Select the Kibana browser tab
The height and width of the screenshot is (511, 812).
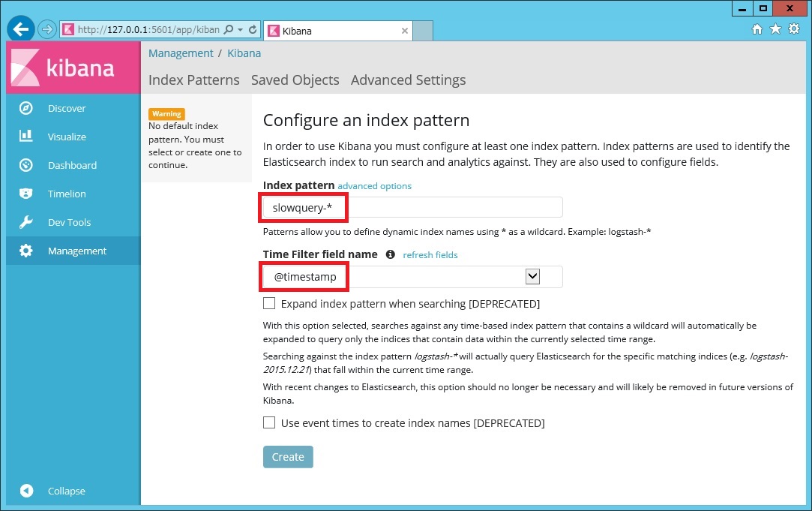coord(338,31)
